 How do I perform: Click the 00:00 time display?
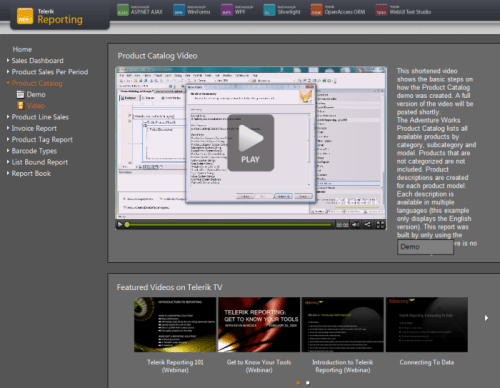click(x=342, y=225)
